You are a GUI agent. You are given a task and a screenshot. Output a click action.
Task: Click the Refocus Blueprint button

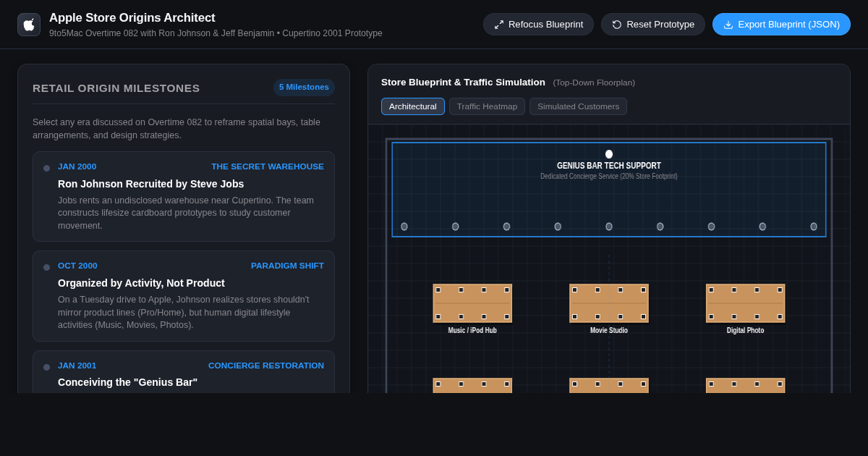(538, 24)
